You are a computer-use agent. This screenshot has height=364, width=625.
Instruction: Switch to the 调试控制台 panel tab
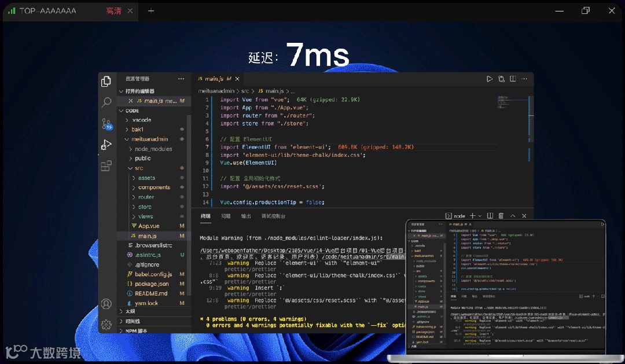(x=273, y=216)
